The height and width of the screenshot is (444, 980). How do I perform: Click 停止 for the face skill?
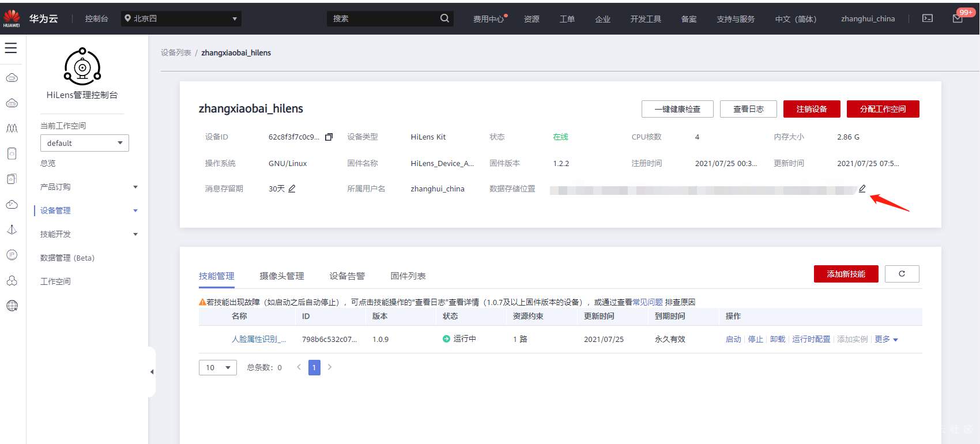756,339
